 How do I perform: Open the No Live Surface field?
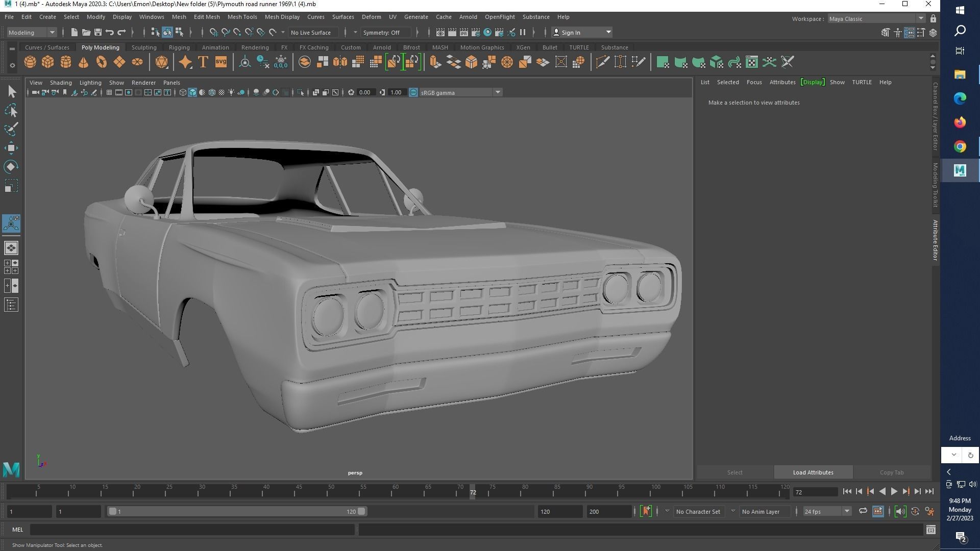(x=313, y=32)
